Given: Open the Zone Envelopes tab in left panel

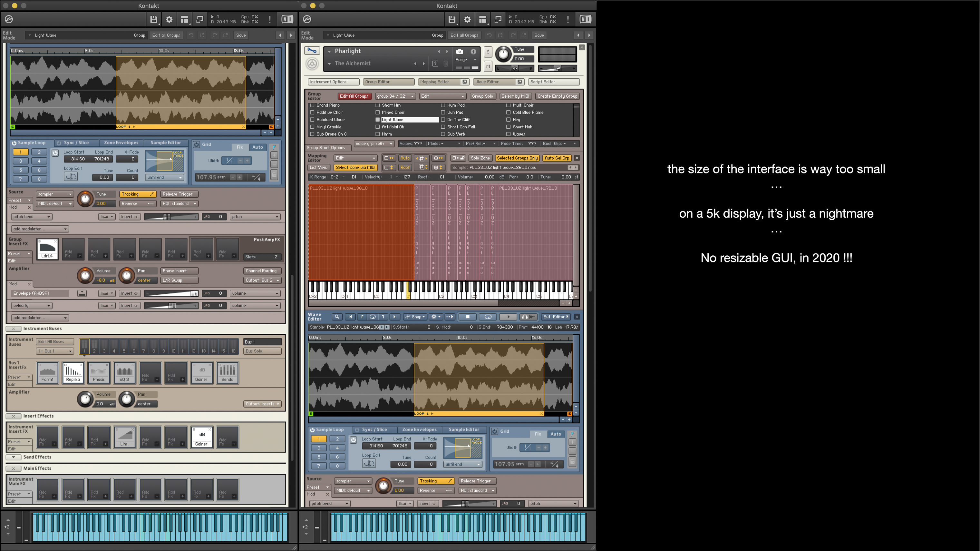Looking at the screenshot, I should (121, 143).
